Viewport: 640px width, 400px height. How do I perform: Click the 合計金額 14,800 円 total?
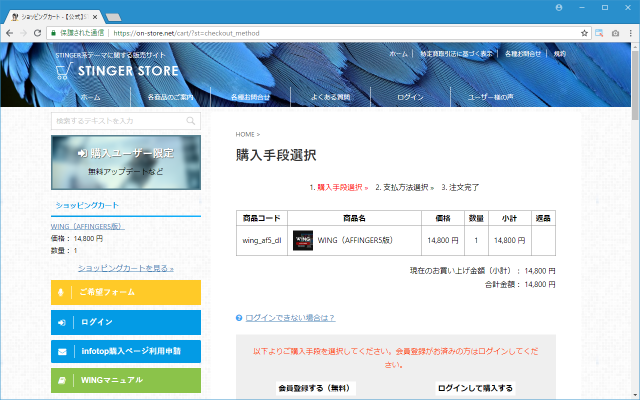click(x=520, y=284)
